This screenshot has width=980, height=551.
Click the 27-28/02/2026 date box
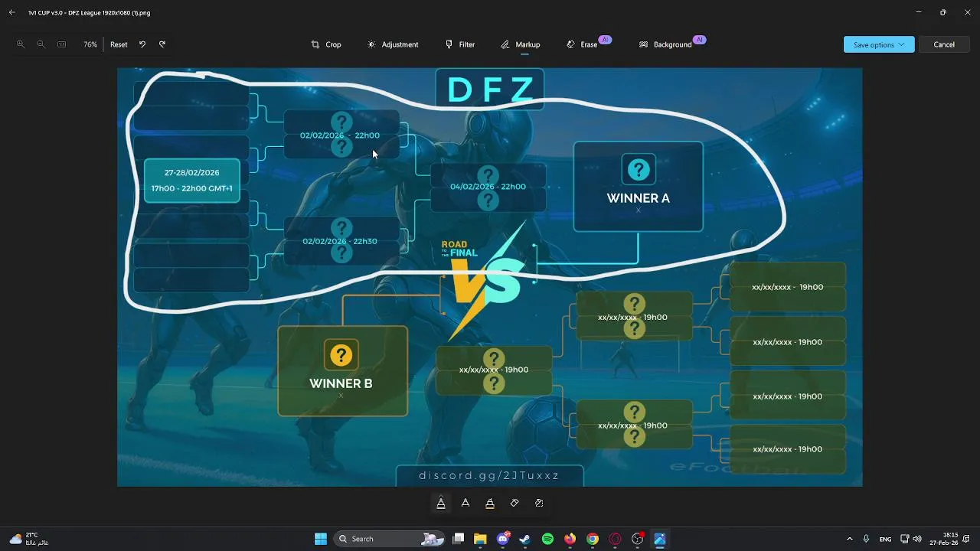[x=192, y=181]
